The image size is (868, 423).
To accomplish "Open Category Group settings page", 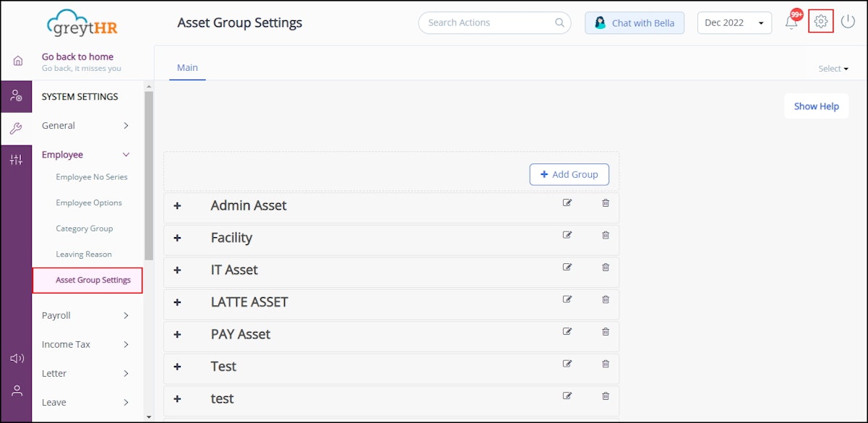I will coord(85,228).
